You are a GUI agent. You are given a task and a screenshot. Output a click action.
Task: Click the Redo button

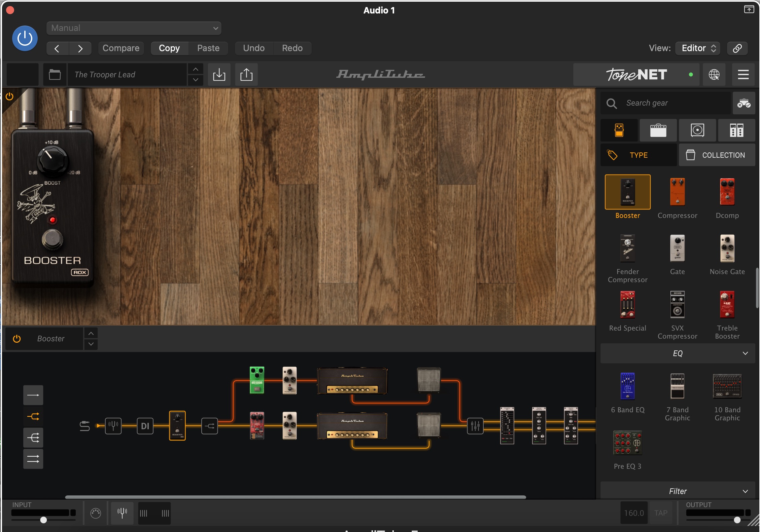click(292, 48)
